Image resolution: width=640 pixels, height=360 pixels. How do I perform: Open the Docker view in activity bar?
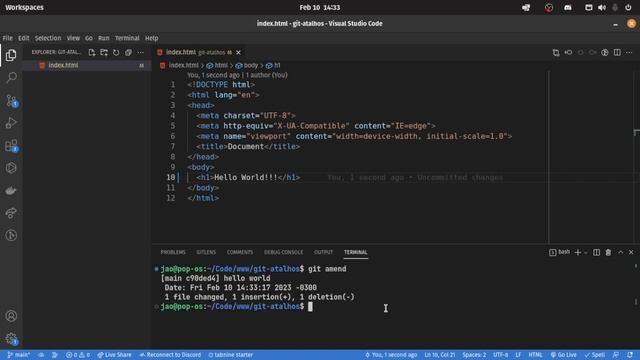point(11,191)
